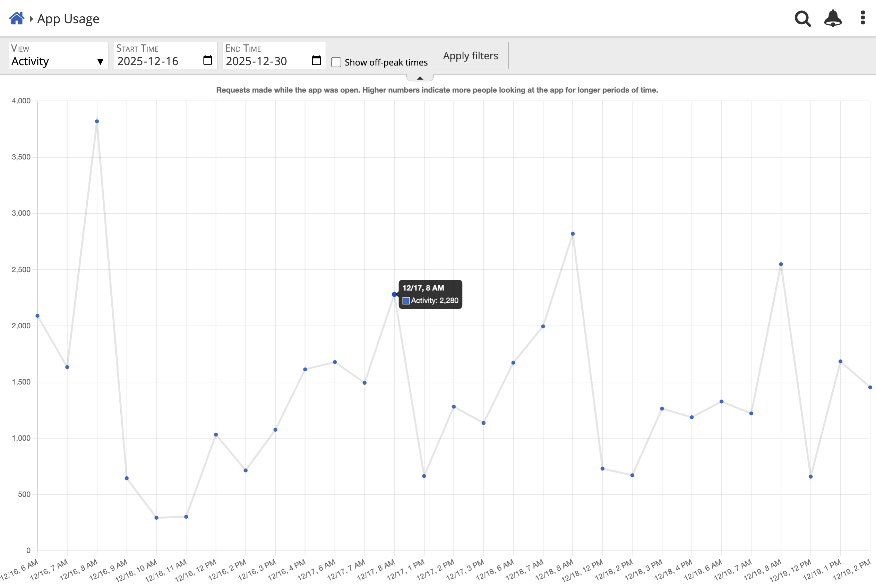Viewport: 876px width, 588px height.
Task: Select the 12/16, 8 AM peak data point
Action: click(x=97, y=121)
